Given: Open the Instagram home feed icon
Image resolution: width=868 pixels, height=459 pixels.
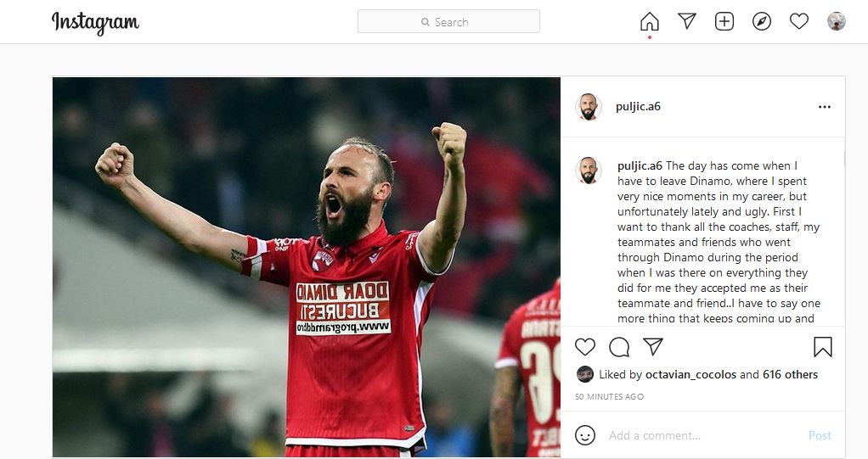Looking at the screenshot, I should point(650,21).
